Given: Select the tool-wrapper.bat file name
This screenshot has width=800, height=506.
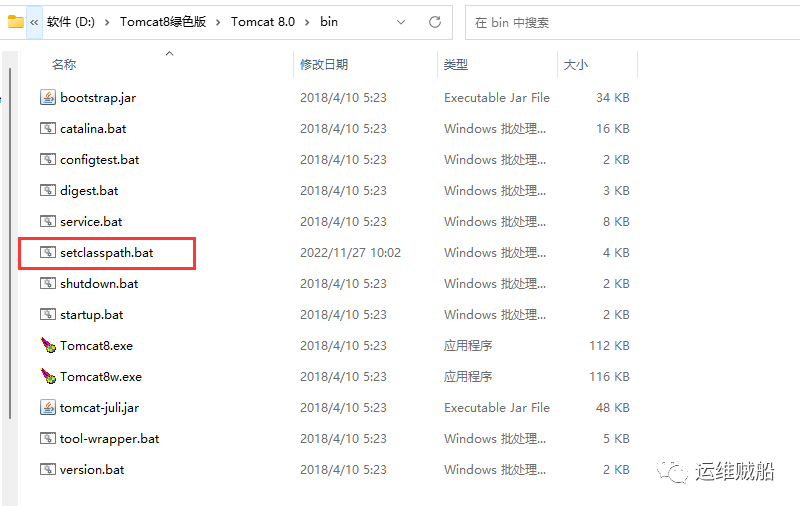Looking at the screenshot, I should pyautogui.click(x=109, y=439).
